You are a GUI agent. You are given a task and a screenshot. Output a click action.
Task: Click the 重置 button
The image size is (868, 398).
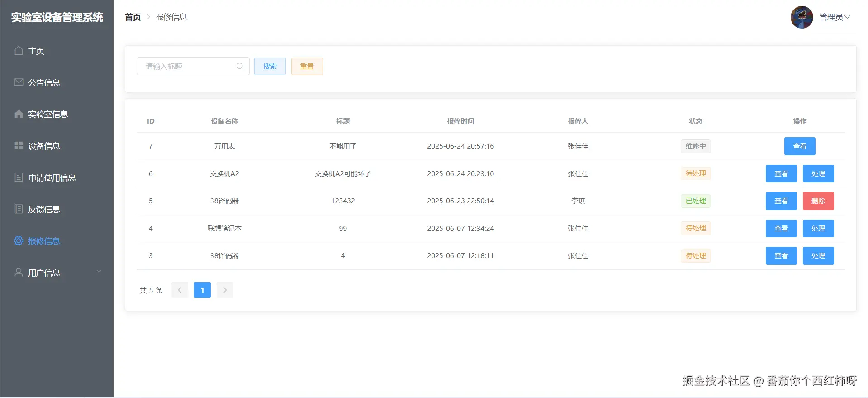[x=307, y=66]
